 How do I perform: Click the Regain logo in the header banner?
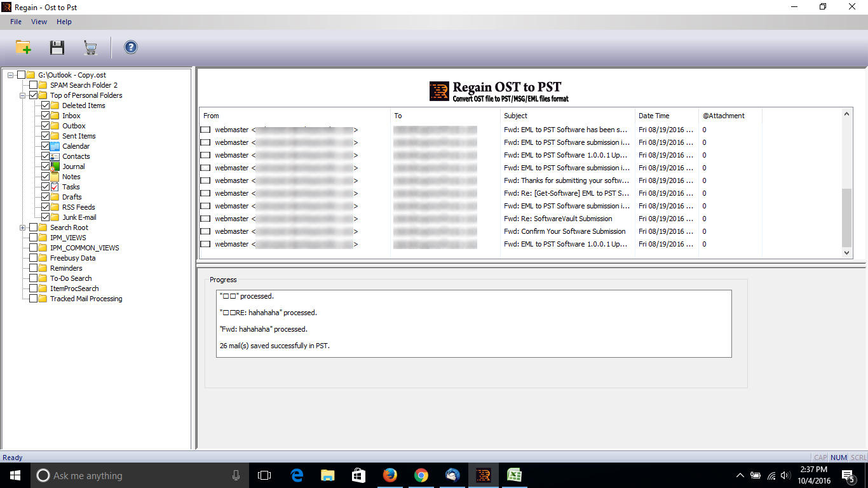point(439,91)
